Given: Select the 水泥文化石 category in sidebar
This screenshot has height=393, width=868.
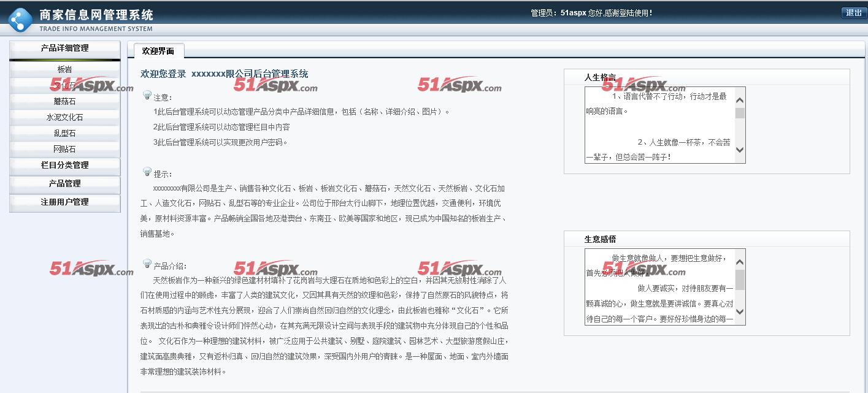Looking at the screenshot, I should tap(64, 117).
